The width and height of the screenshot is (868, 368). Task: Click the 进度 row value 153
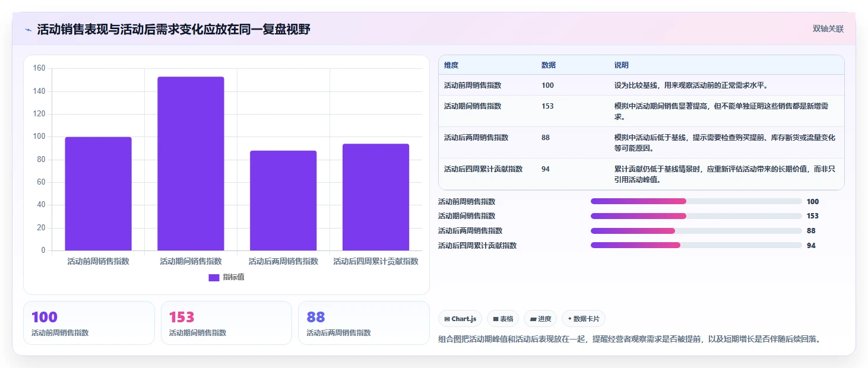coord(813,216)
